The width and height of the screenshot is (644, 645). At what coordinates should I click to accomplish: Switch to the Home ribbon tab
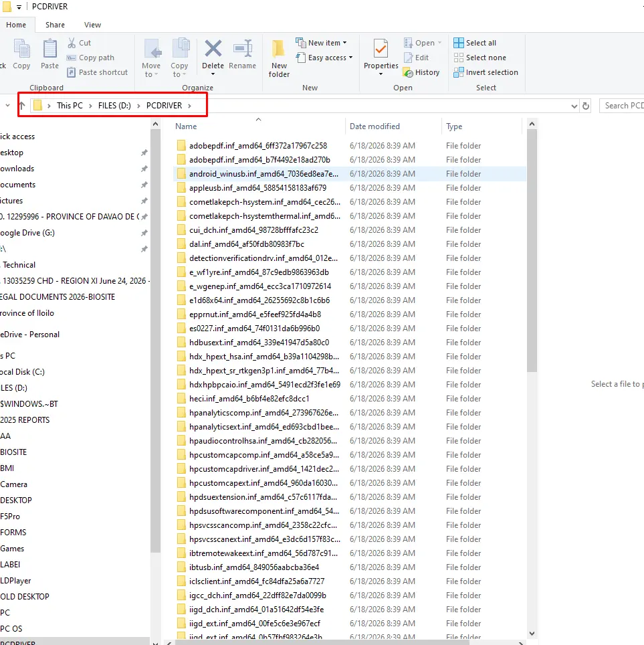tap(16, 25)
